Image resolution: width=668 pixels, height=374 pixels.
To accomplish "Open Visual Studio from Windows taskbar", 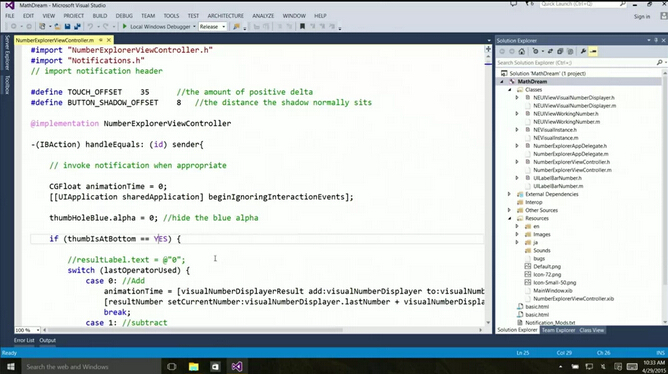I will (x=237, y=366).
